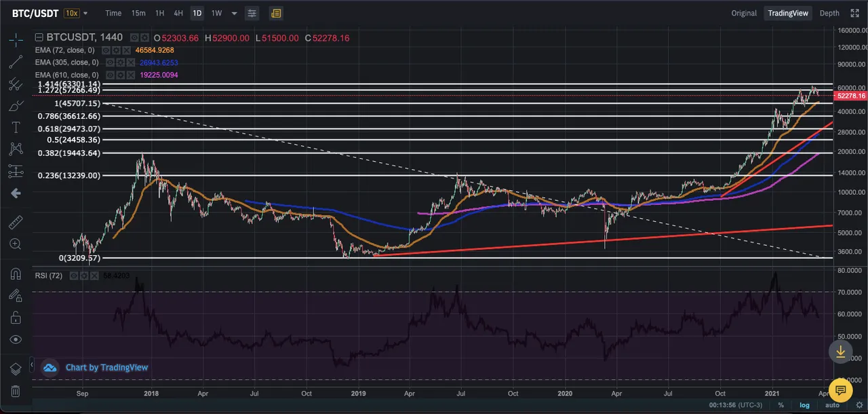868x414 pixels.
Task: Click the trash remove drawings icon
Action: (x=16, y=392)
